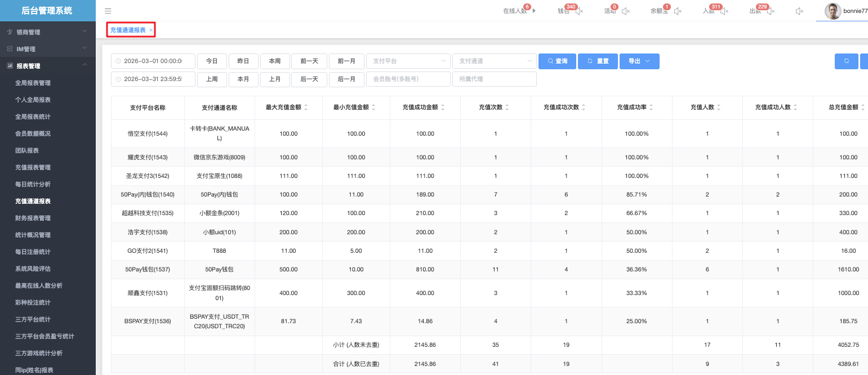The height and width of the screenshot is (375, 868).
Task: Mute the 钱包 notification sound icon
Action: coord(579,11)
